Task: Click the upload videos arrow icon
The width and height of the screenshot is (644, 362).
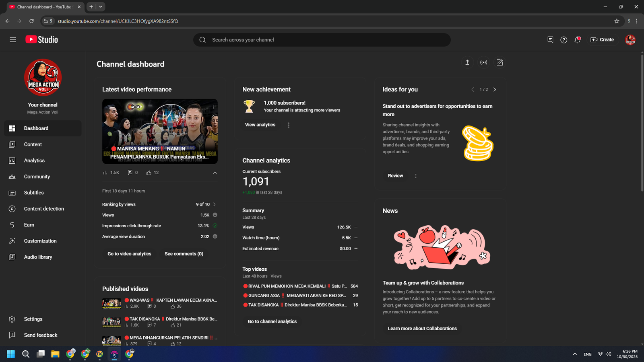Action: point(467,62)
